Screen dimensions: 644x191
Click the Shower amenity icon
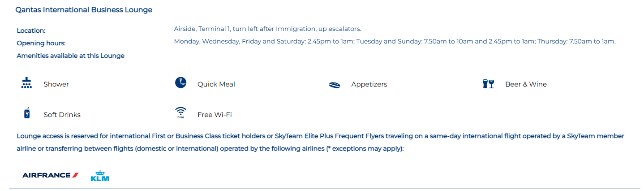(x=26, y=83)
